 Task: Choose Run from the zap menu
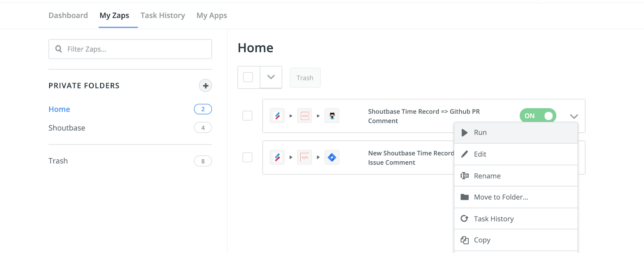point(516,133)
